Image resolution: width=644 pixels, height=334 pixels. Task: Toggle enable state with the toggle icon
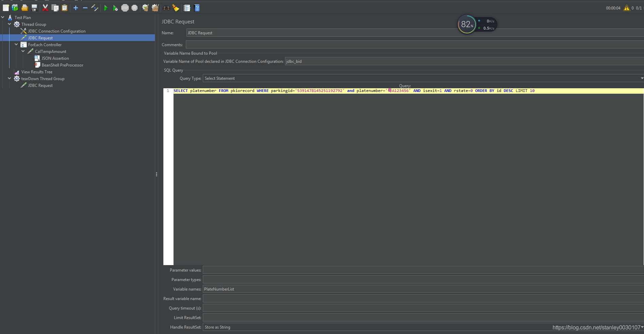point(95,8)
